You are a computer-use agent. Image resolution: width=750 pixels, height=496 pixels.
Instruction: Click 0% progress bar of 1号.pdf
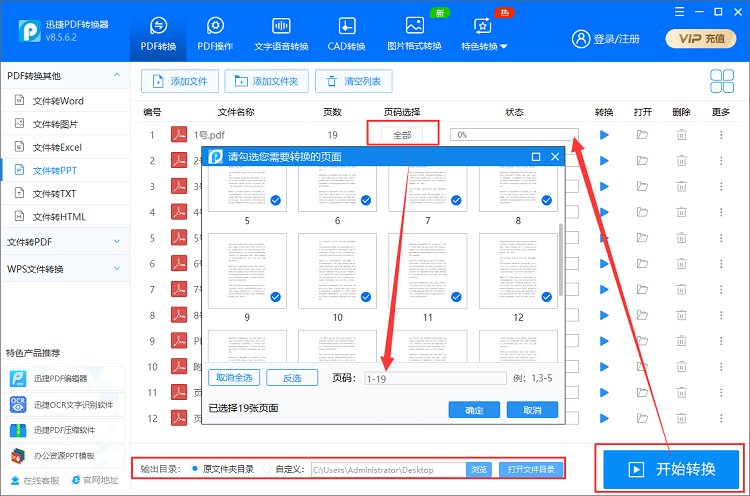514,135
